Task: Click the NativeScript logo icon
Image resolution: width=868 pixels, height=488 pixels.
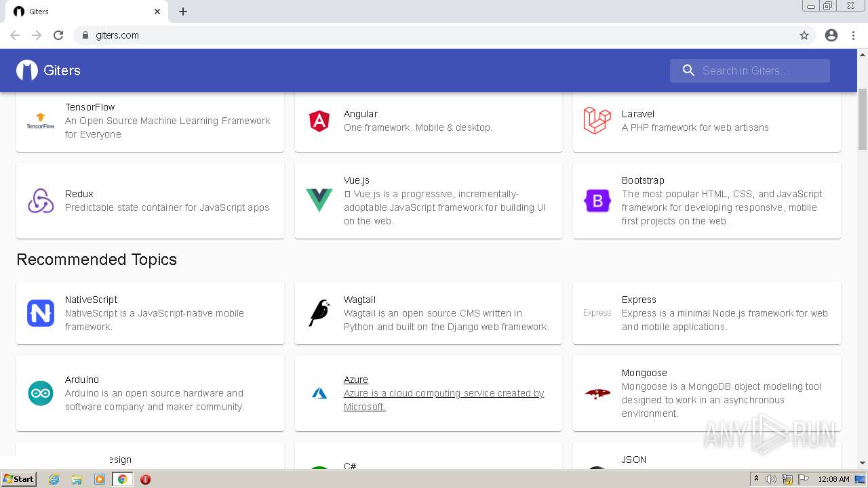Action: [41, 313]
